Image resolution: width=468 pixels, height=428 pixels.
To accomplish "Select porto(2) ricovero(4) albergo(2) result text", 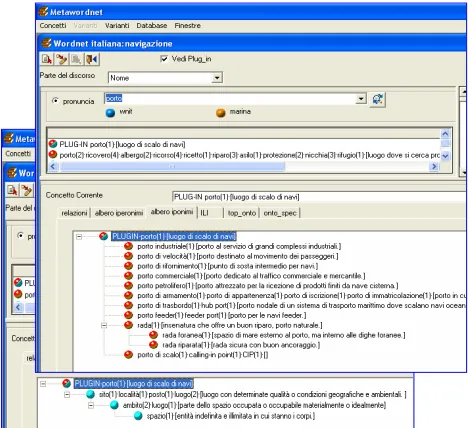I will [249, 155].
